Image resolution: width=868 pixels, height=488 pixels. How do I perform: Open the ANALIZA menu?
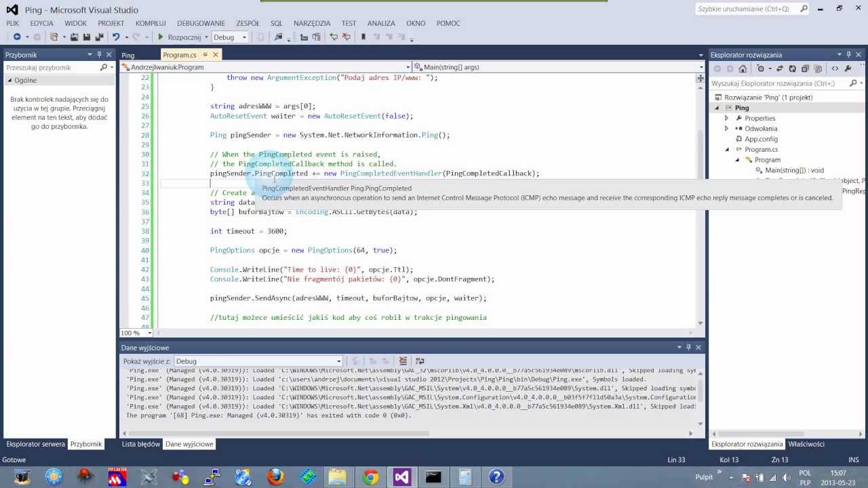[x=382, y=23]
